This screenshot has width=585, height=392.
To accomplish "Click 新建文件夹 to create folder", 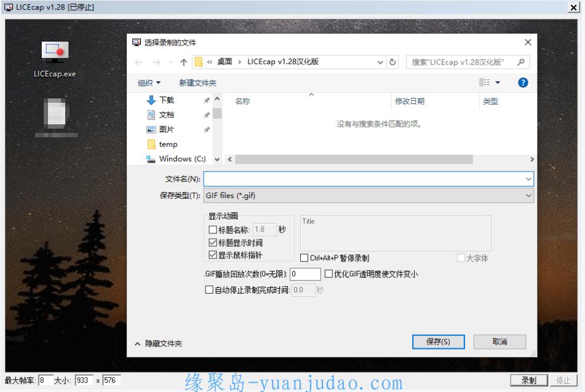I will point(197,82).
